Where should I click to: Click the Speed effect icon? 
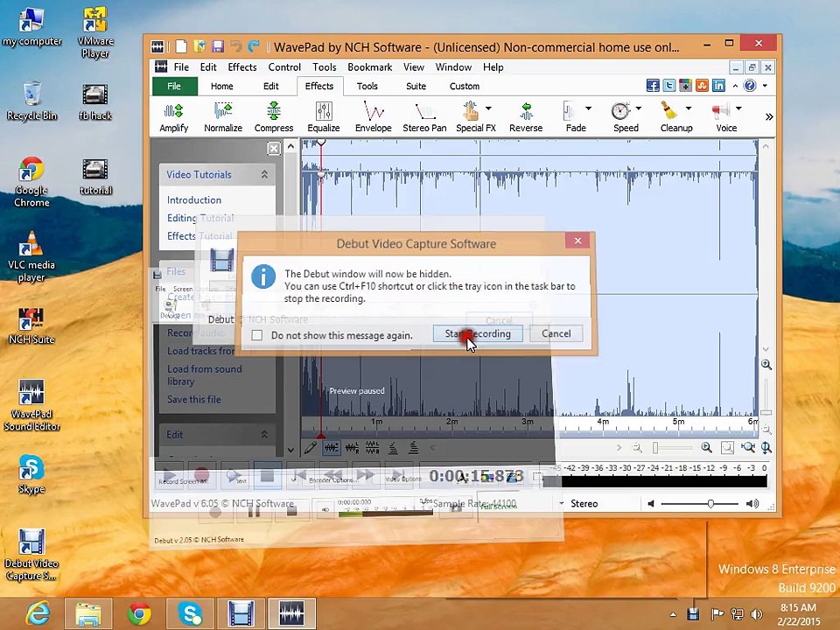point(620,111)
